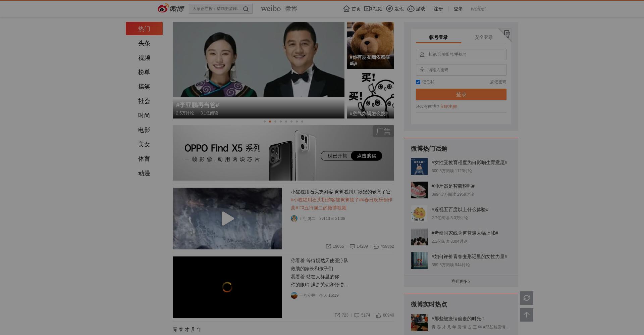Select 社会 category in sidebar
This screenshot has height=335, width=644.
coord(144,101)
